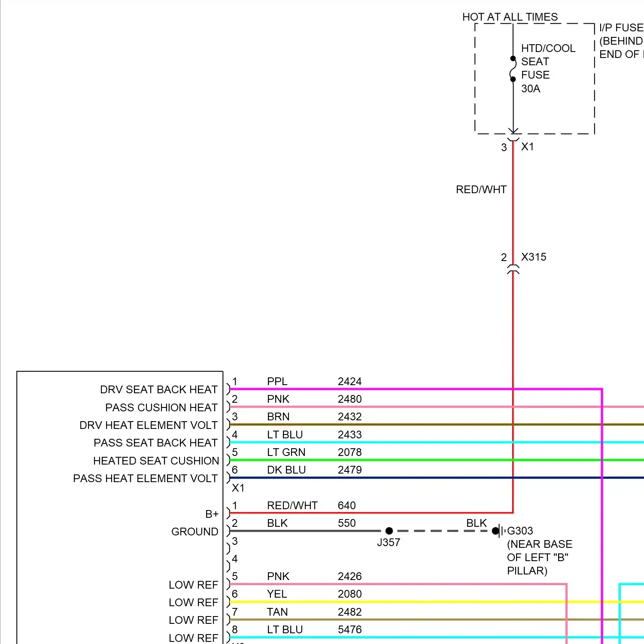Click the PPL wire color label
Screen dimensions: 644x644
(277, 382)
